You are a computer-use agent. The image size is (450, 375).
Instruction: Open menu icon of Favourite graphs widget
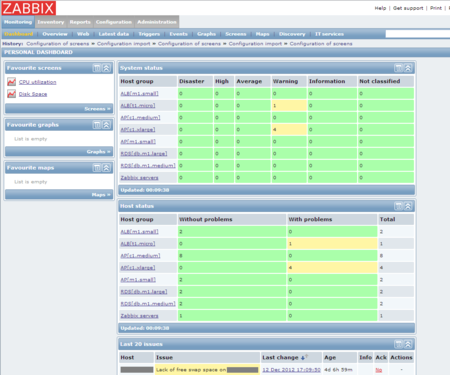(x=97, y=125)
